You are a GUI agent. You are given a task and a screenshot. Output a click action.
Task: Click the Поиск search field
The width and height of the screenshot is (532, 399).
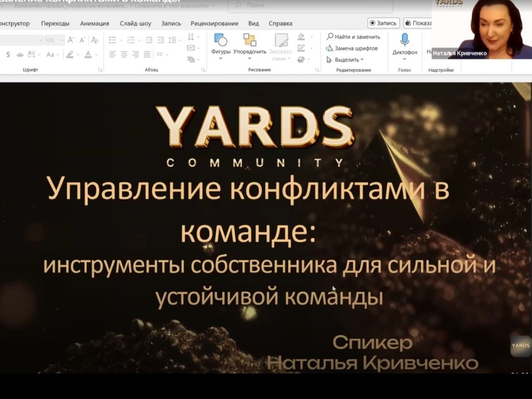point(310,5)
